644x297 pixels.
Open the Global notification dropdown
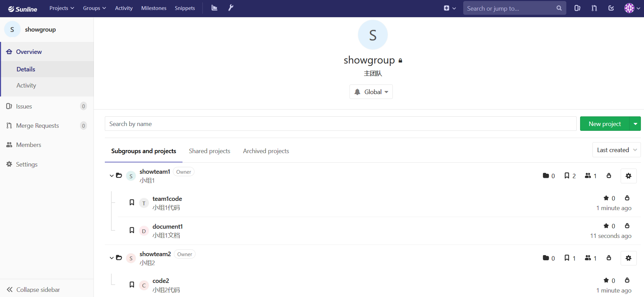click(x=371, y=92)
